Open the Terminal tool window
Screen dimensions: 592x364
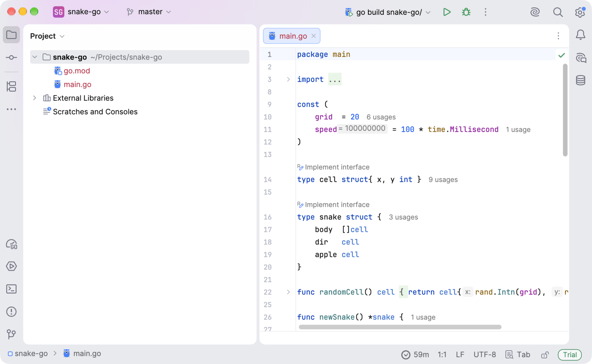point(11,289)
